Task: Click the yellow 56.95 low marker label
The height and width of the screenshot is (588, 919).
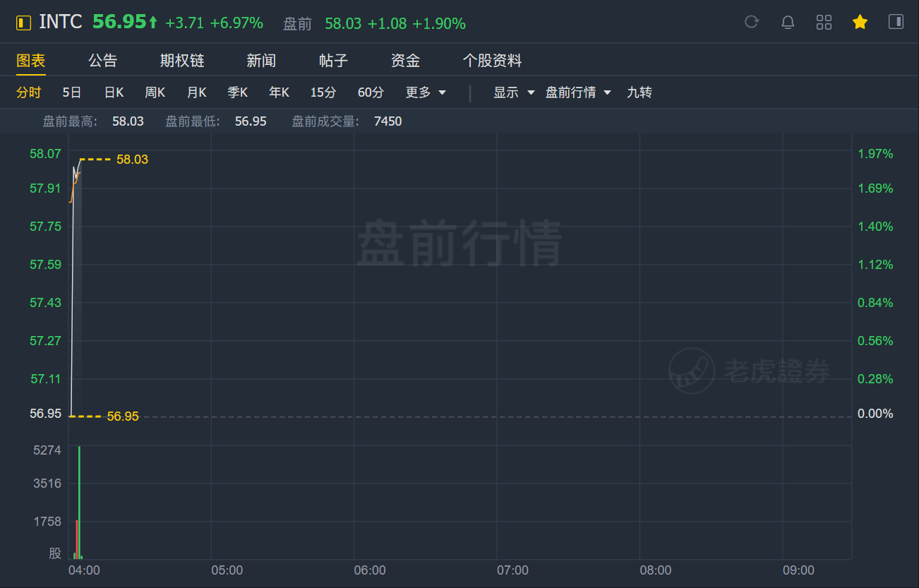Action: (x=123, y=416)
